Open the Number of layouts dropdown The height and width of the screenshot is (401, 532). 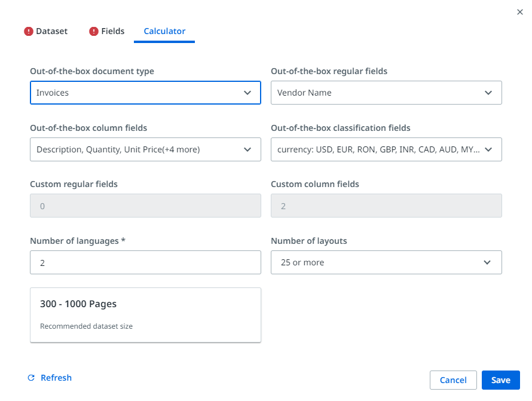pos(386,262)
